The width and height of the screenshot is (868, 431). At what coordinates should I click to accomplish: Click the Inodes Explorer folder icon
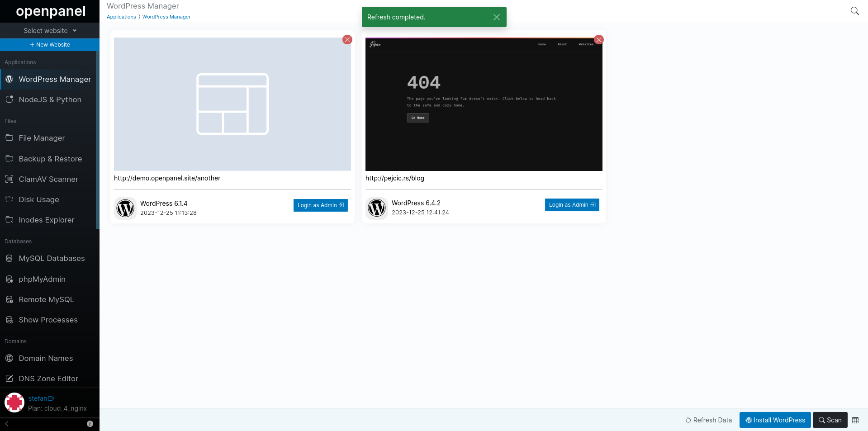[x=9, y=220]
